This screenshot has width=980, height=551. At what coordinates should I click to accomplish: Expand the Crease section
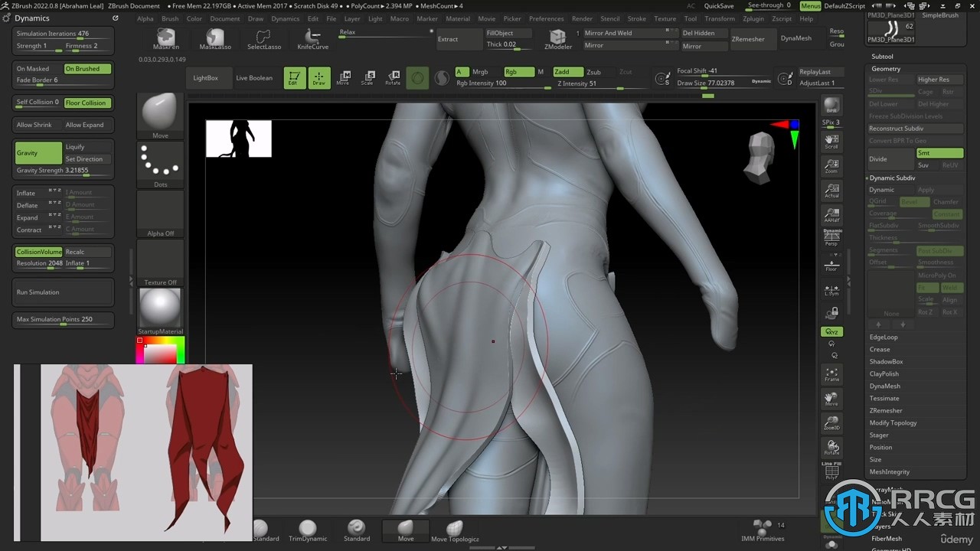point(880,349)
